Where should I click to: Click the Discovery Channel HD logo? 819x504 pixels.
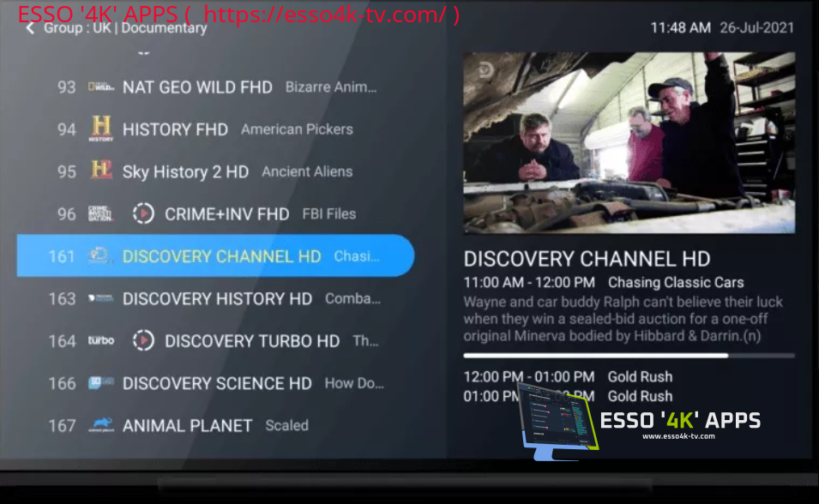click(x=99, y=255)
